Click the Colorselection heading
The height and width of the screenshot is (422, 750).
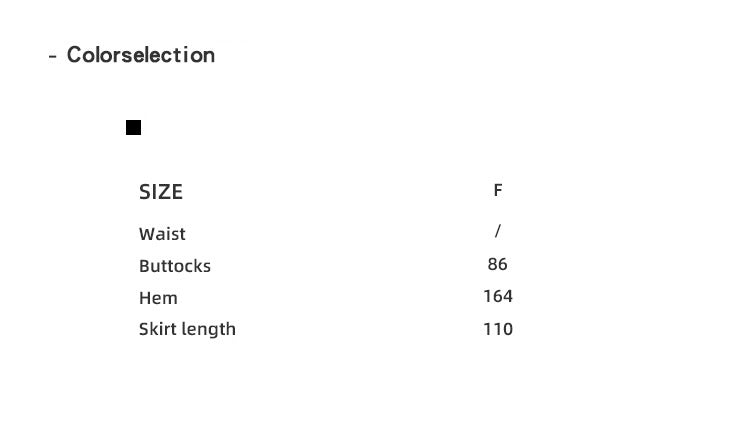point(140,55)
